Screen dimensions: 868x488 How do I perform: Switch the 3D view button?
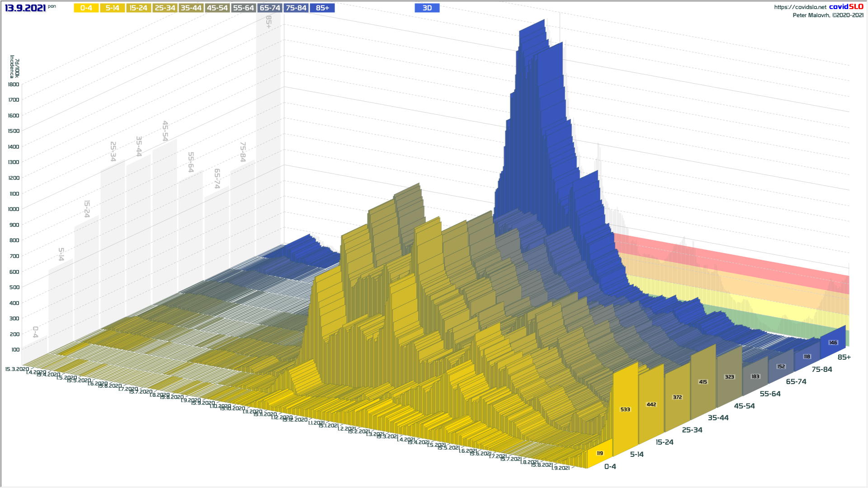(427, 8)
